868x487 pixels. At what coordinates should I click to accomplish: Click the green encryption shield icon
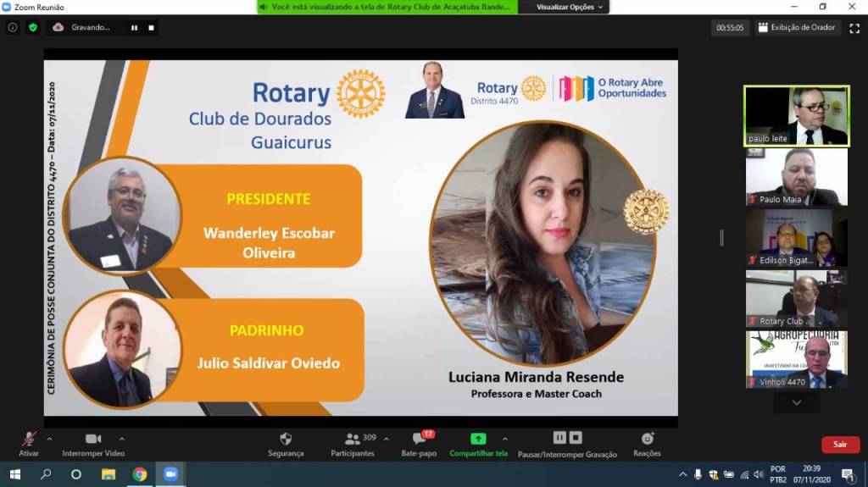click(x=33, y=27)
